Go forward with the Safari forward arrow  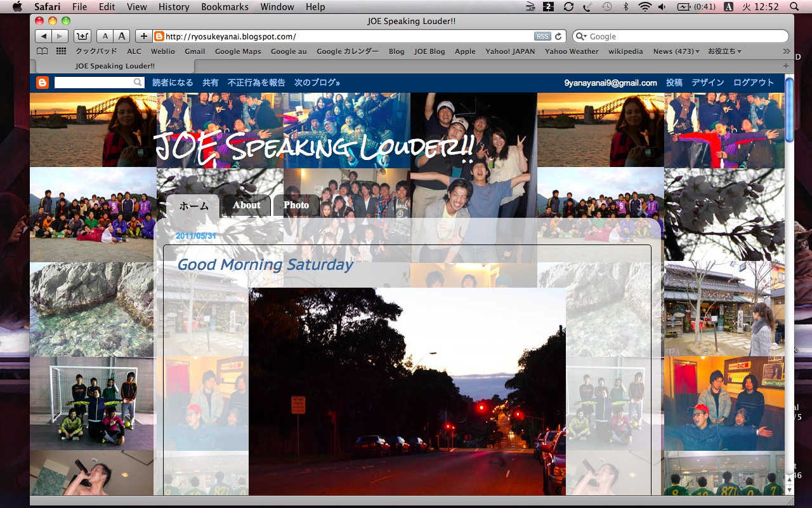click(x=60, y=36)
